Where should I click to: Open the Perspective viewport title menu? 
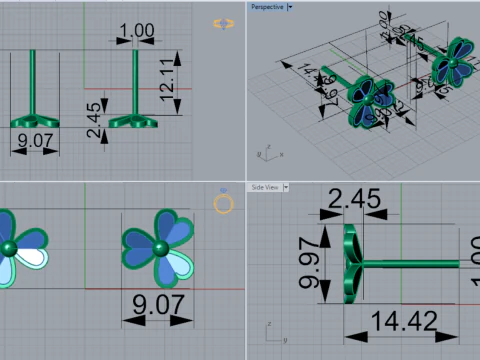click(267, 7)
